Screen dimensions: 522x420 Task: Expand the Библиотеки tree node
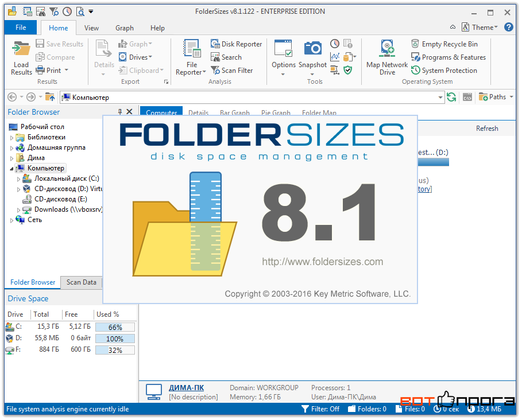[x=11, y=138]
